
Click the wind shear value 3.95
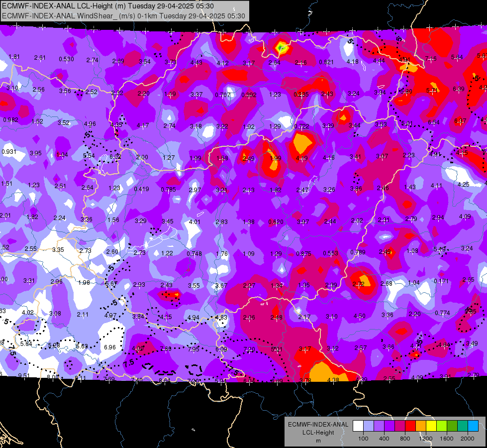(x=35, y=153)
